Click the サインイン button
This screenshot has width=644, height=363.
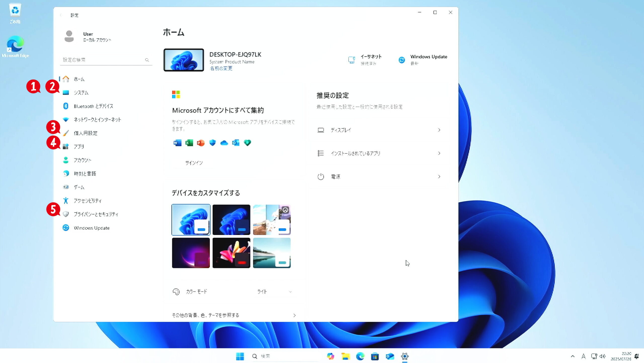pyautogui.click(x=193, y=163)
